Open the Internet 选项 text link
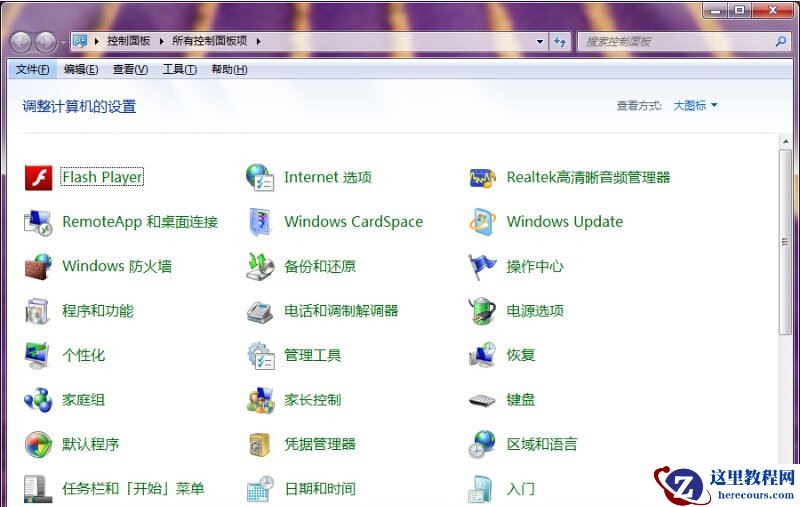The width and height of the screenshot is (800, 507). [x=328, y=178]
